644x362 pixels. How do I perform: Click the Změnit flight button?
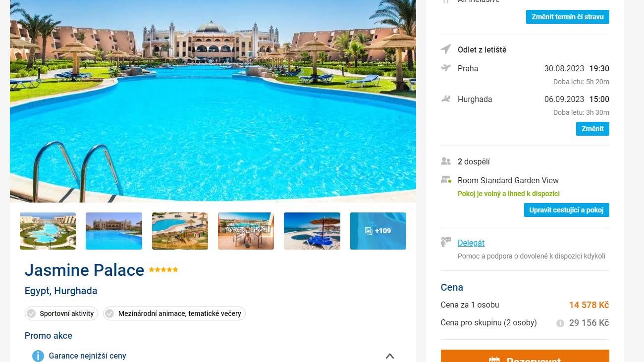coord(592,129)
